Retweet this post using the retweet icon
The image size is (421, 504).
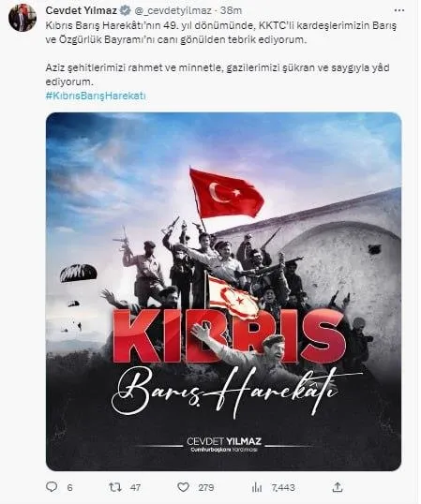tap(114, 487)
